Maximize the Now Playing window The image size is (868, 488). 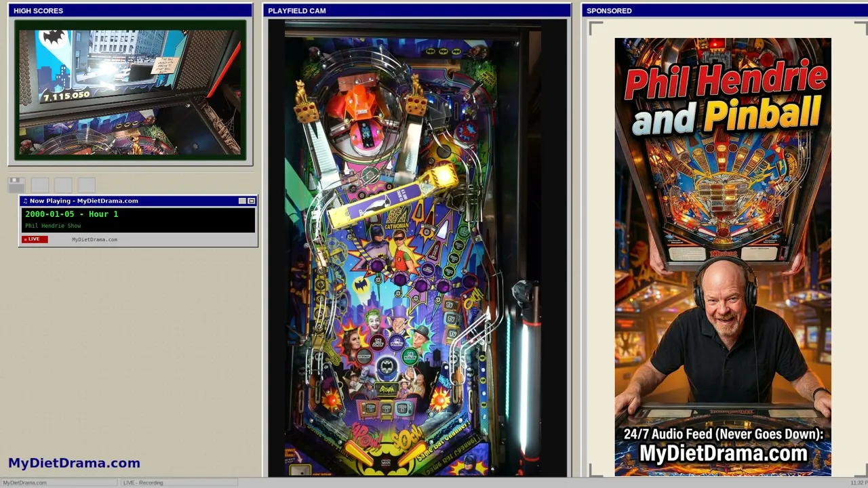click(x=252, y=201)
